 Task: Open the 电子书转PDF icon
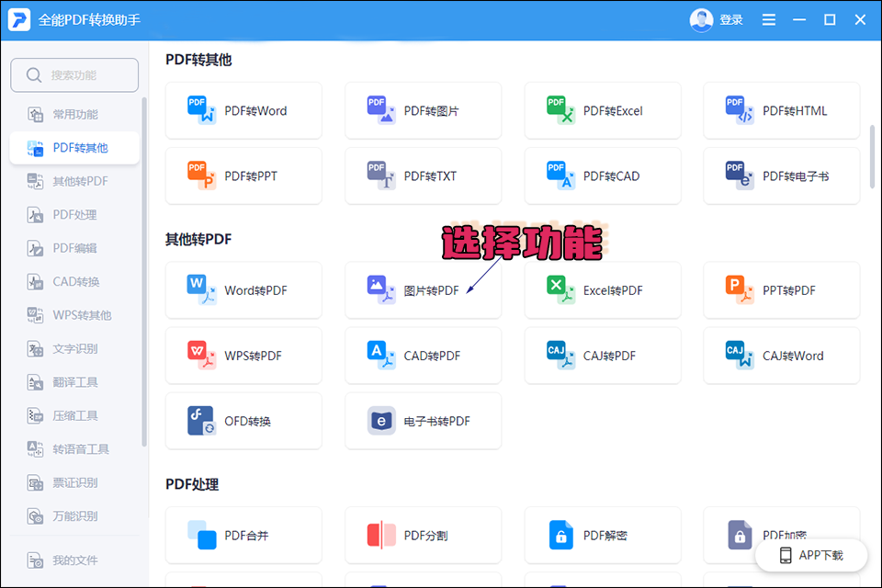[380, 421]
